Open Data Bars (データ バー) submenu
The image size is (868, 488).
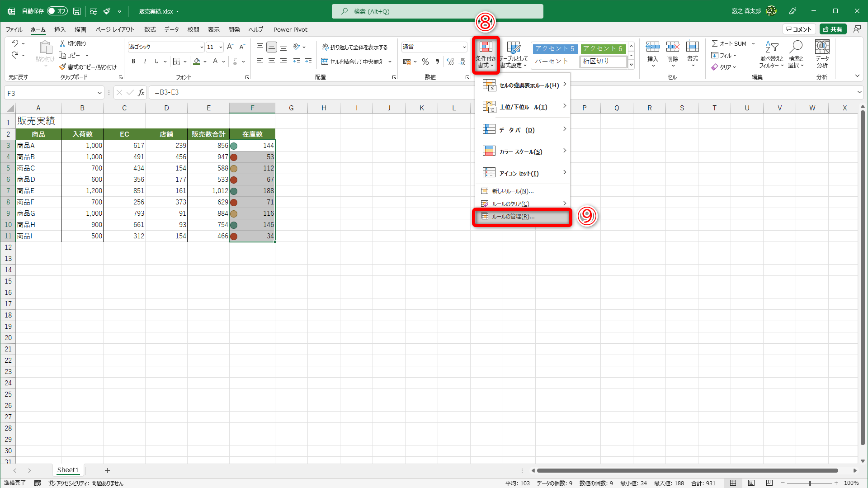pos(523,129)
